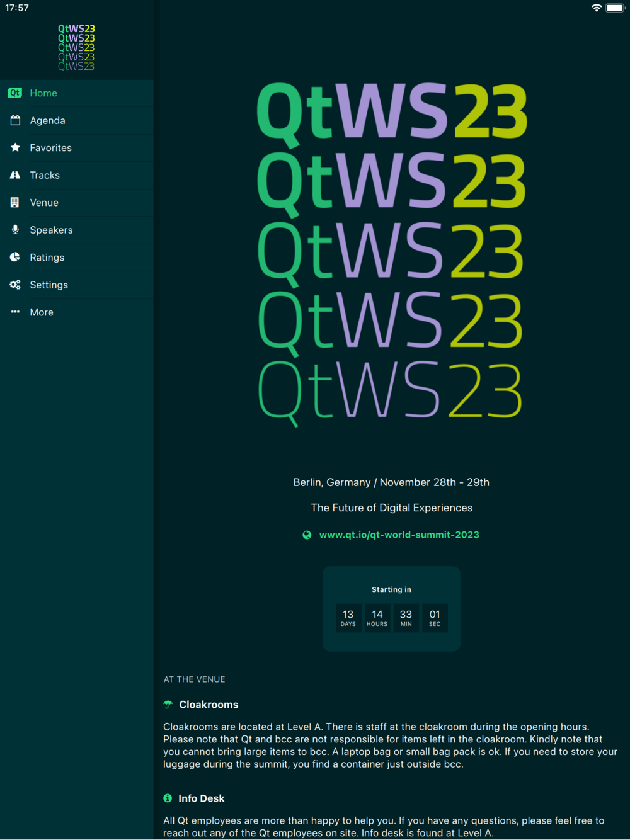Viewport: 630px width, 840px height.
Task: Click the 14 HOURS countdown box
Action: 377,618
